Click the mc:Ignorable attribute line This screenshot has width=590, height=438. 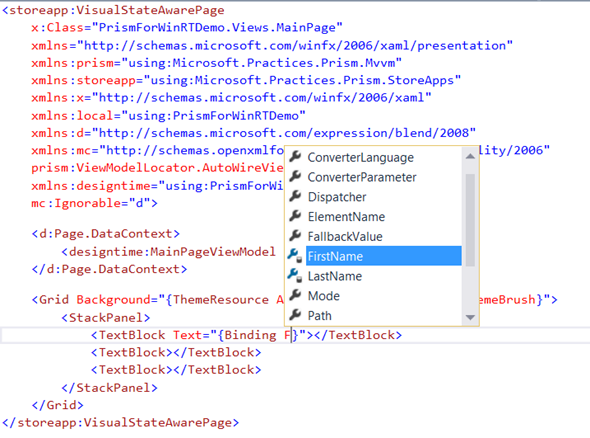pos(94,203)
